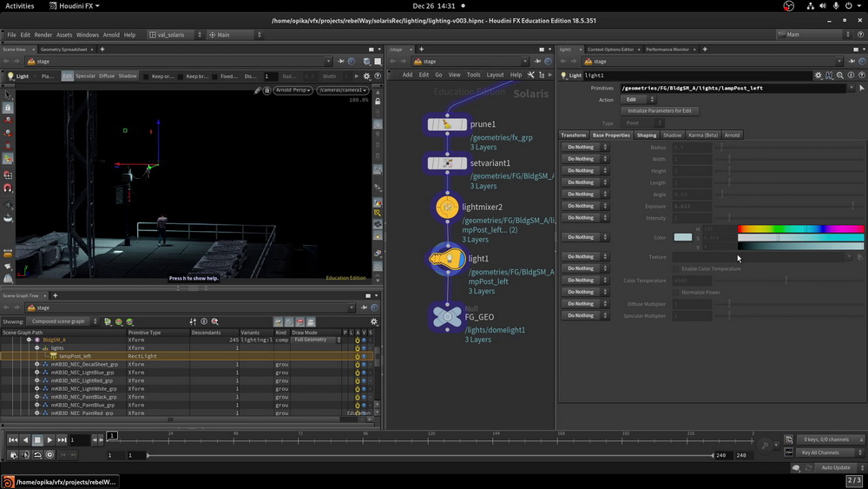This screenshot has width=868, height=489.
Task: Click the play forward button
Action: point(49,440)
